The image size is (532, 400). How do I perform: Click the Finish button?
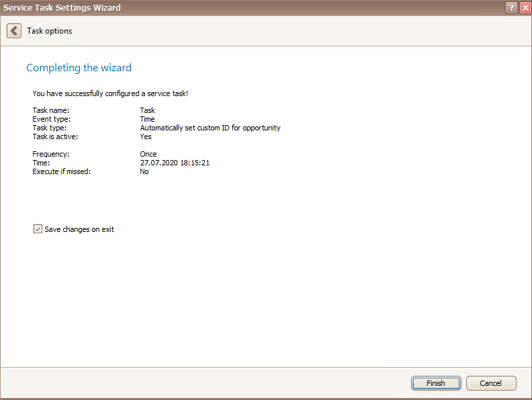(x=436, y=383)
